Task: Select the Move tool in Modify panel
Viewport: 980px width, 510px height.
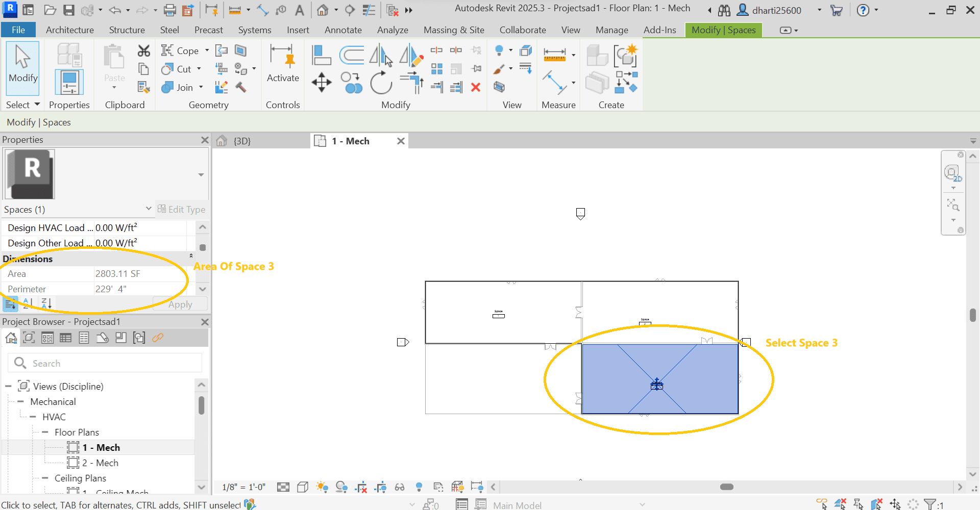Action: 321,82
